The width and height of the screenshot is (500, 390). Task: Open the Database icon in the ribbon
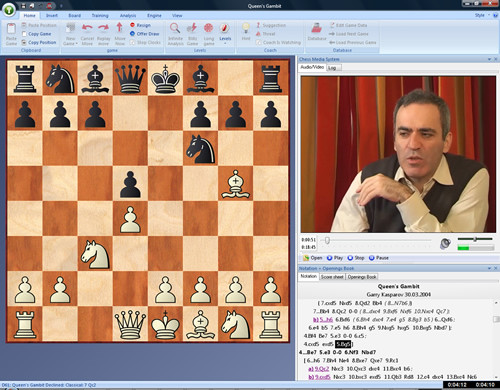click(316, 28)
